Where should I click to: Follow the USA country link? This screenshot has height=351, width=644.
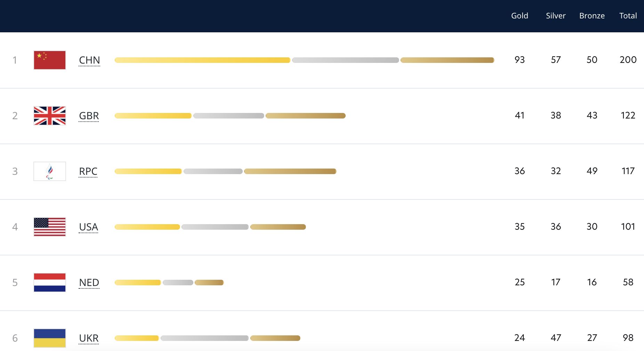89,227
